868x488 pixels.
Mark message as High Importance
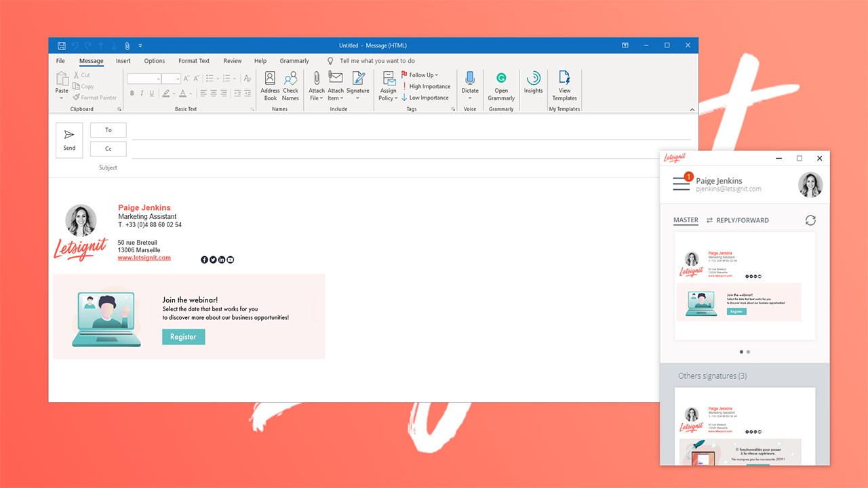(426, 86)
